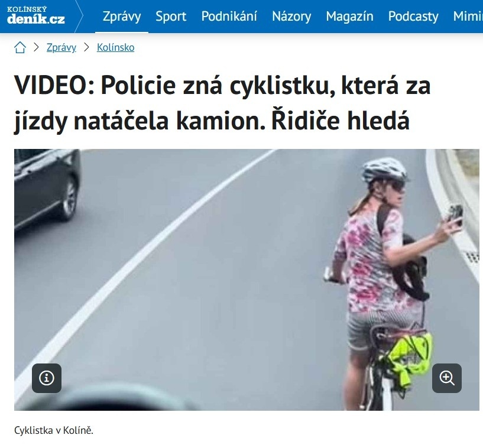Click the car in the photo corner
Screen dimensions: 483x448
pos(47,189)
